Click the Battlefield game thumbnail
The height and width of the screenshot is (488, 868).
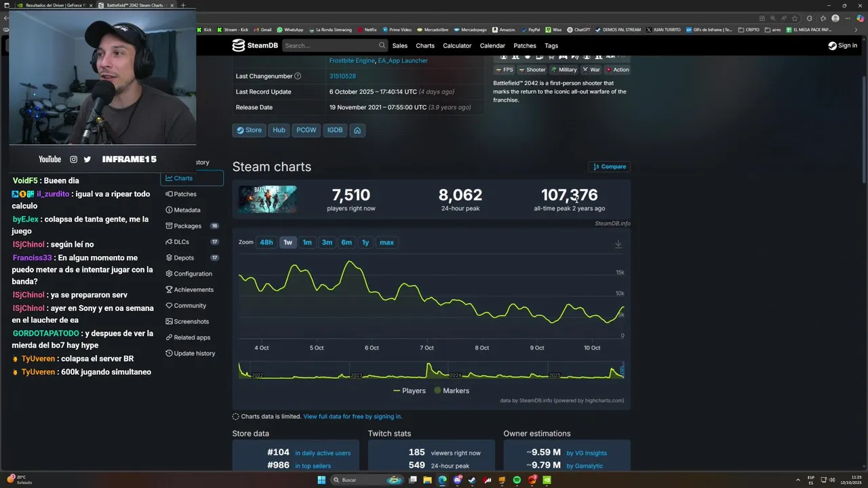267,199
